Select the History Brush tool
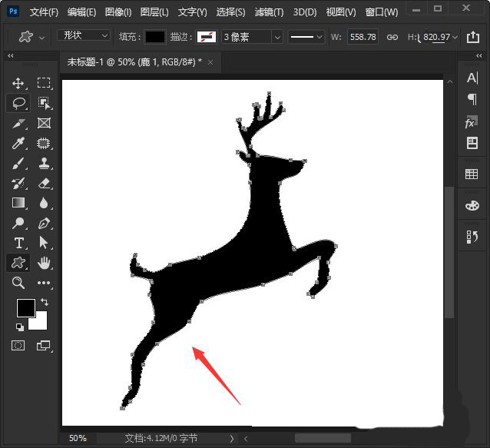This screenshot has height=448, width=490. [18, 184]
